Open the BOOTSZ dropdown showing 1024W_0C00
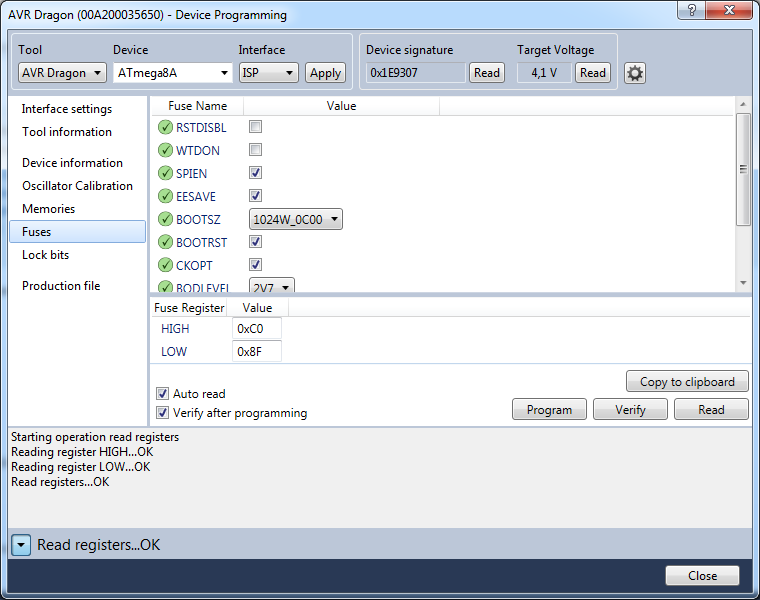The width and height of the screenshot is (760, 600). (296, 220)
